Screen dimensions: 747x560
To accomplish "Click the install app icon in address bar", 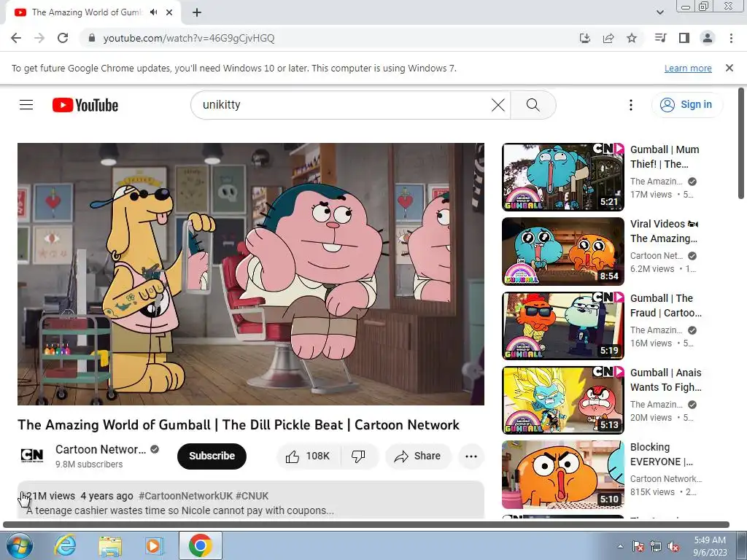I will coord(584,38).
